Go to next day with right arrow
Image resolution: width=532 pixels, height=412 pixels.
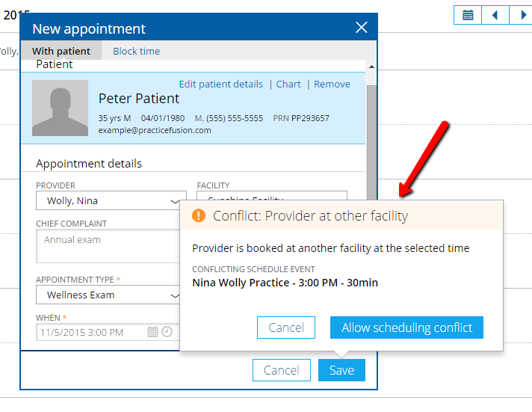[521, 15]
